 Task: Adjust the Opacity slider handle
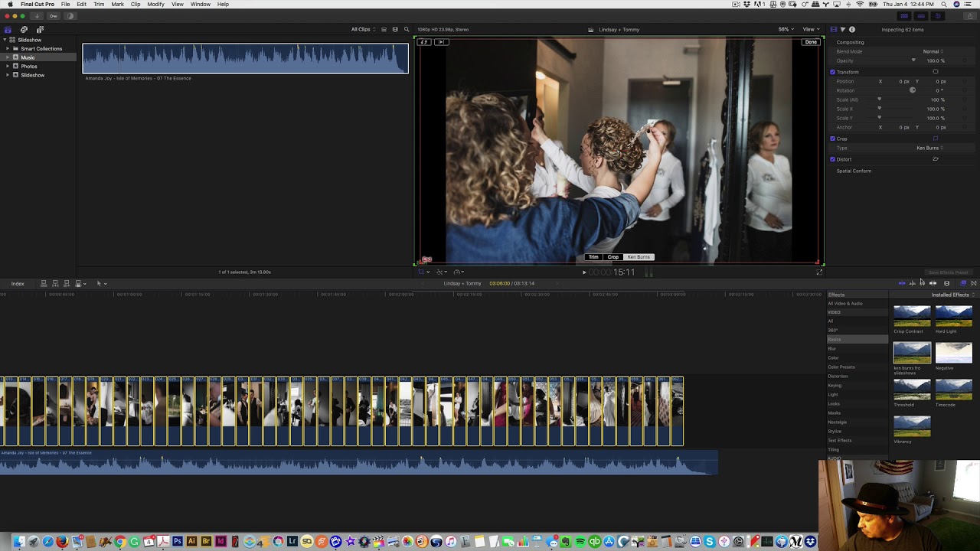click(x=913, y=60)
